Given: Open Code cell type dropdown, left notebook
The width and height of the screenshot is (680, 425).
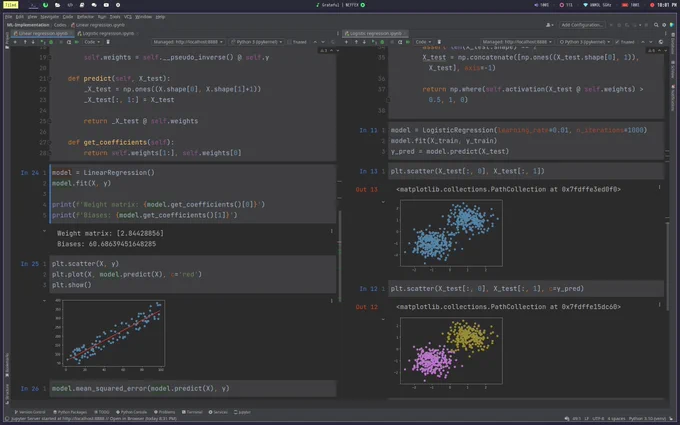Looking at the screenshot, I should click(x=92, y=42).
